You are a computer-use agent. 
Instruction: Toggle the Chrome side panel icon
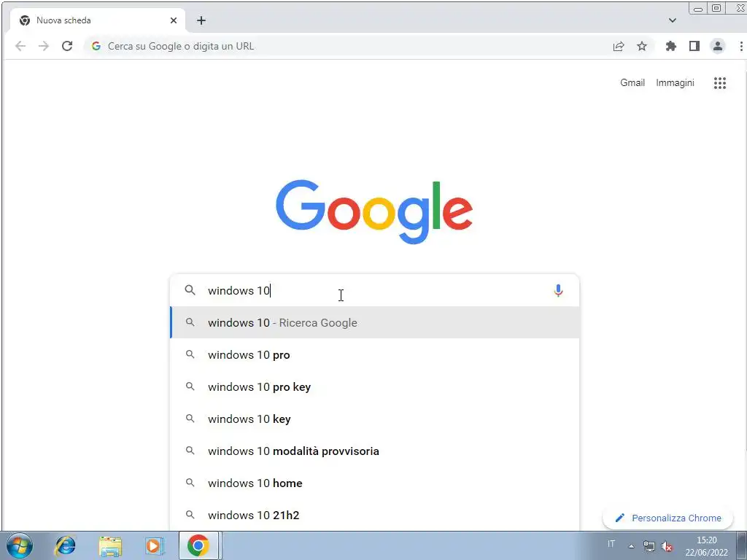coord(694,46)
